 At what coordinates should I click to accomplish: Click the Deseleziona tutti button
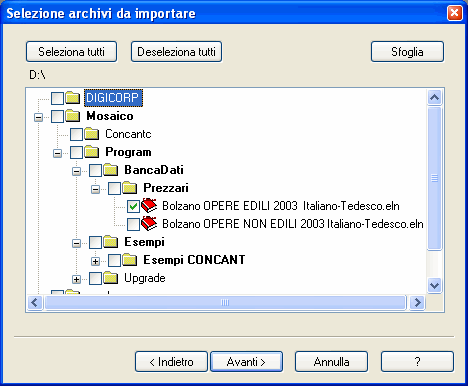176,52
